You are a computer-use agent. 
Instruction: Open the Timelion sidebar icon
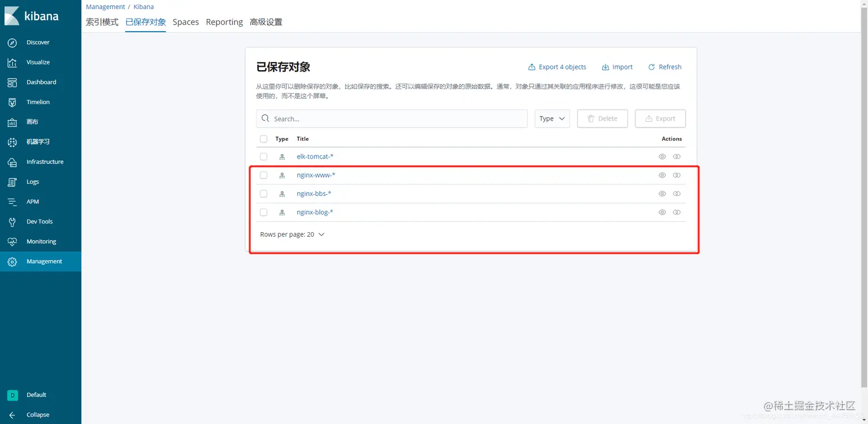click(x=12, y=102)
